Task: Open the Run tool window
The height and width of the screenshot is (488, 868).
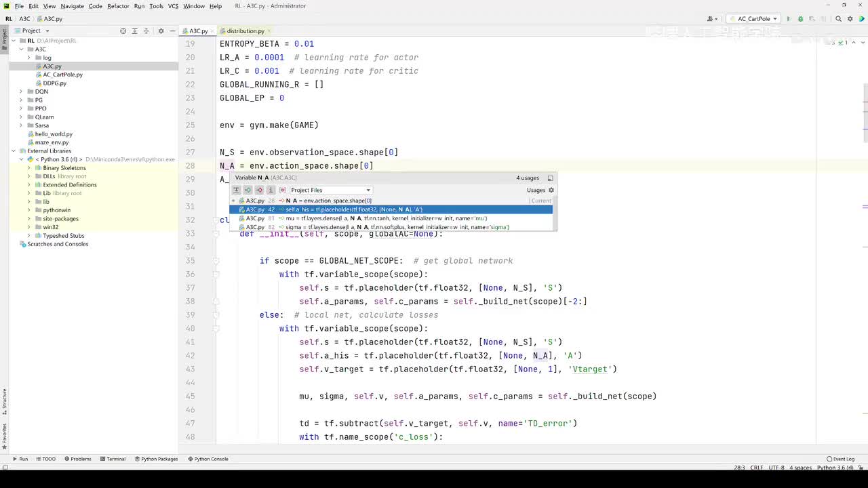Action: point(20,459)
